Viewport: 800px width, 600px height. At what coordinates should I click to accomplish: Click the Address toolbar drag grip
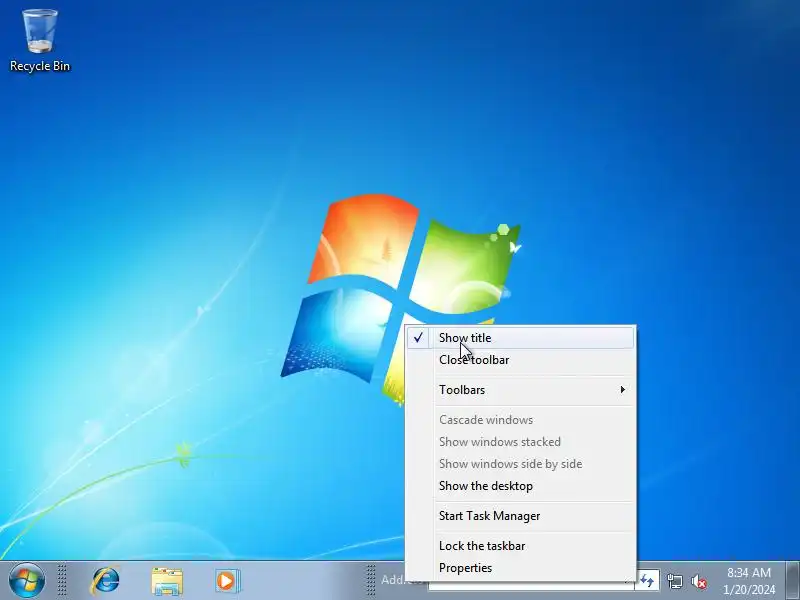371,581
